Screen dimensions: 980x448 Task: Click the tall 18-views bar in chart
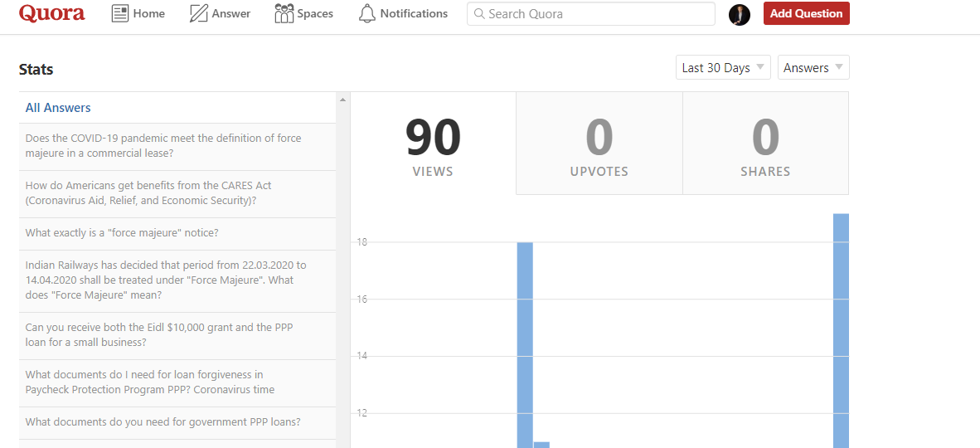coord(525,345)
